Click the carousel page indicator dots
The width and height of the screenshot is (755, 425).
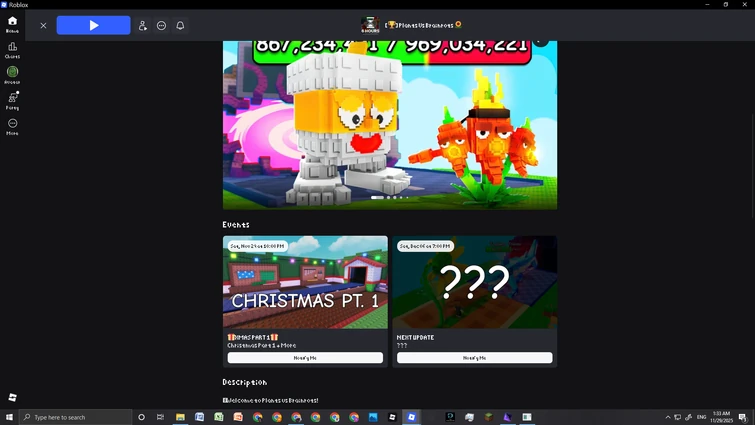coord(390,197)
